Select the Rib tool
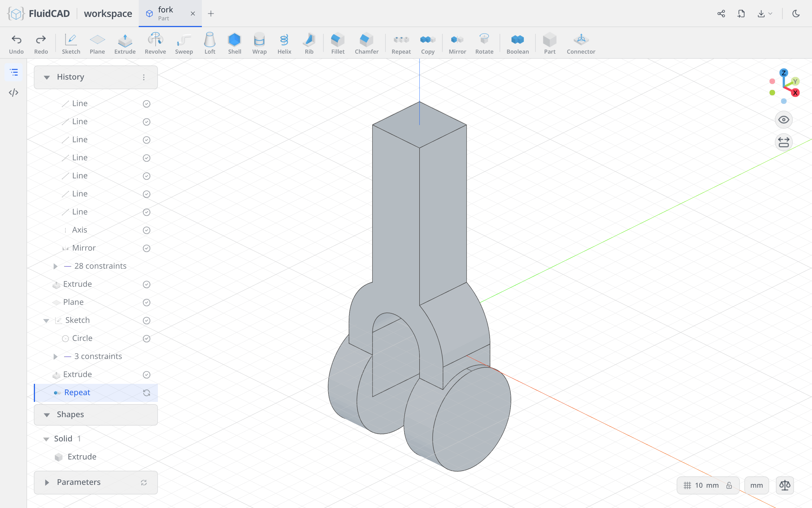 (x=309, y=44)
